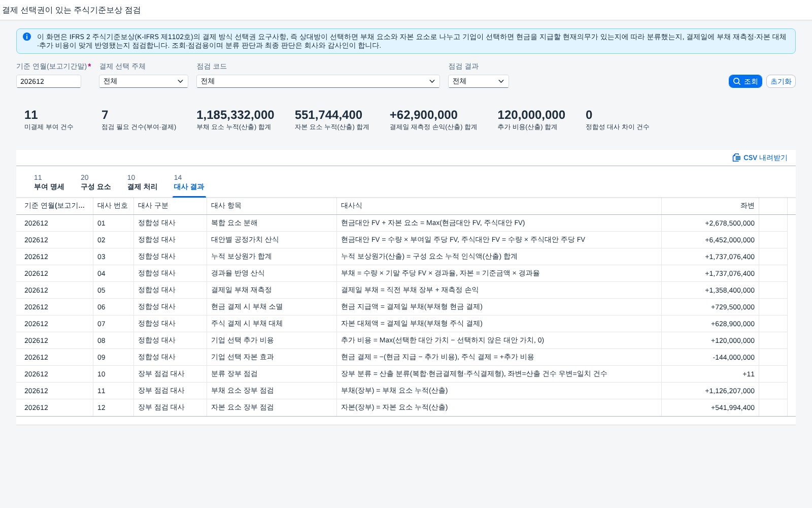Click the +6,452,000,000 value
812x508 pixels.
(x=730, y=240)
